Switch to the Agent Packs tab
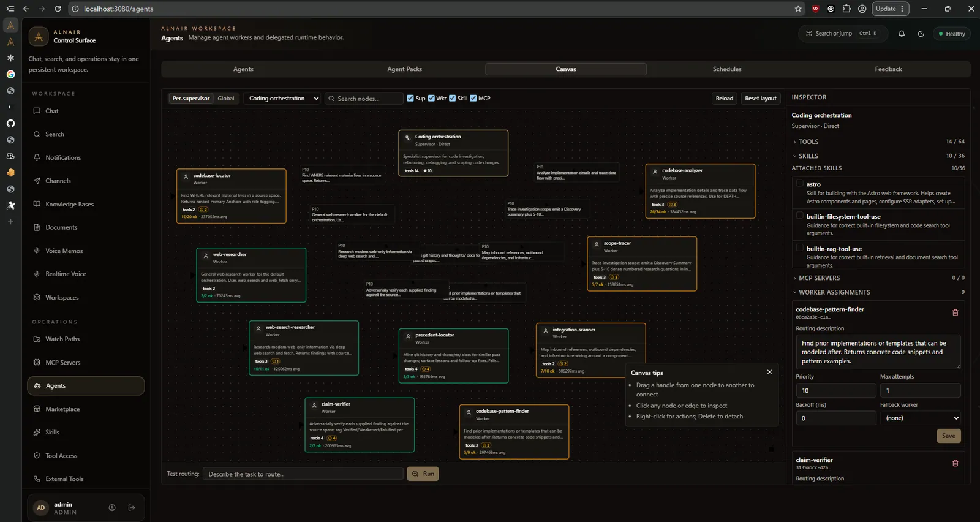The image size is (980, 522). 404,69
